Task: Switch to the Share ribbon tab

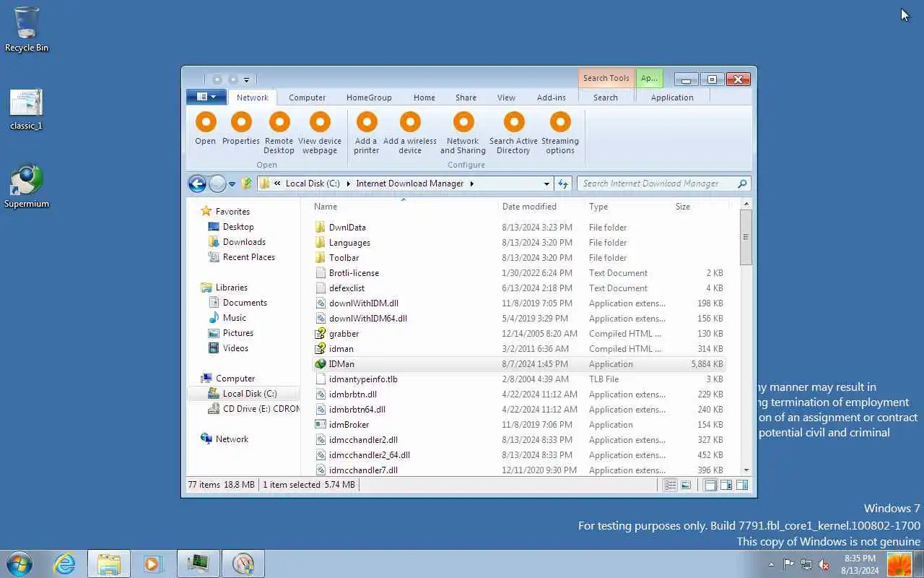Action: click(466, 98)
